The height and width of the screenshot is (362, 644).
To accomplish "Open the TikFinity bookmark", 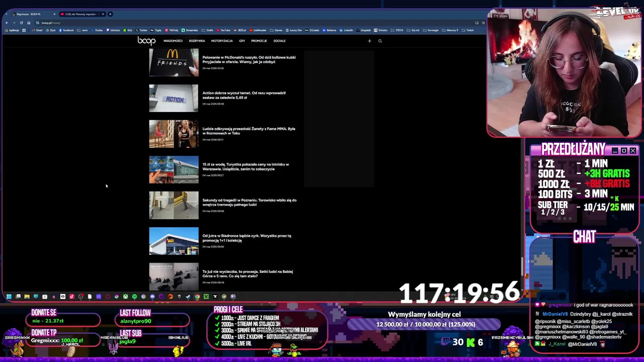I will 172,30.
